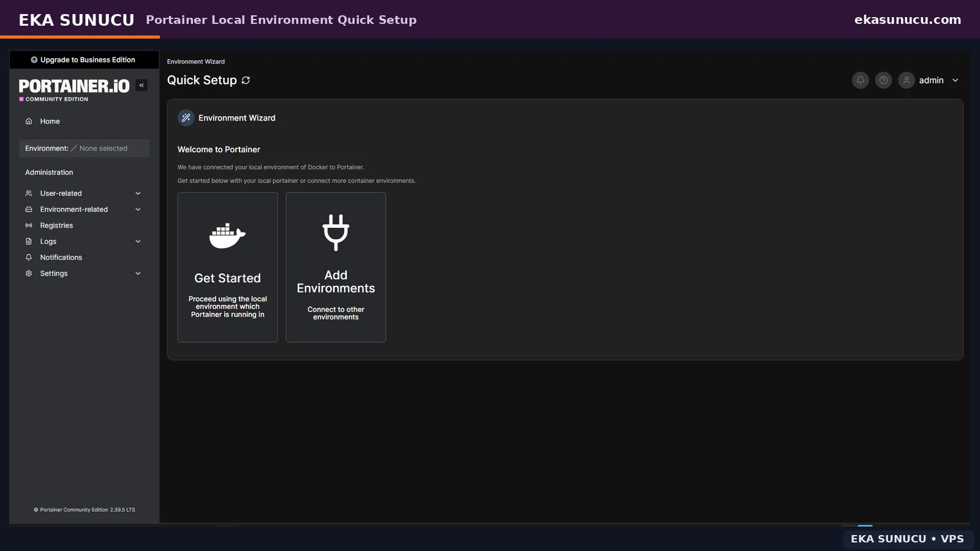Click the Community Edition label under logo
This screenshot has width=980, height=551.
(x=56, y=99)
